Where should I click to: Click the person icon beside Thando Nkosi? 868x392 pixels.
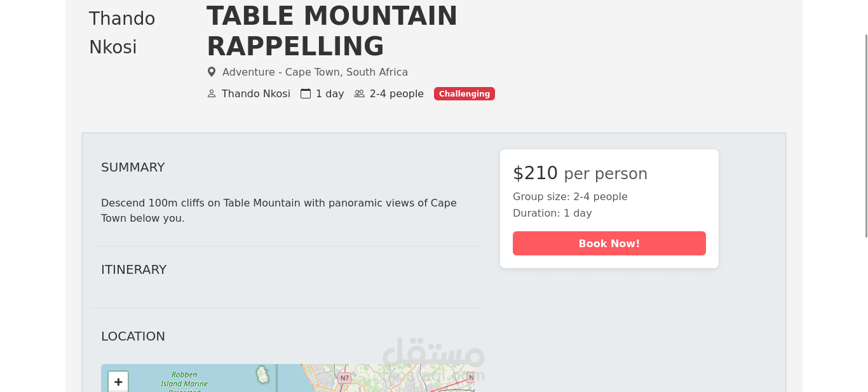[212, 94]
